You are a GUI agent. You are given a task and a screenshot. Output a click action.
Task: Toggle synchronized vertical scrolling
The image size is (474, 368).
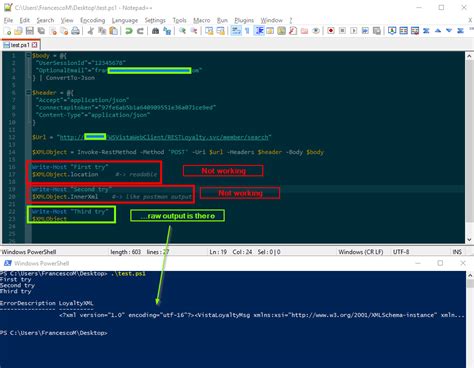click(209, 31)
